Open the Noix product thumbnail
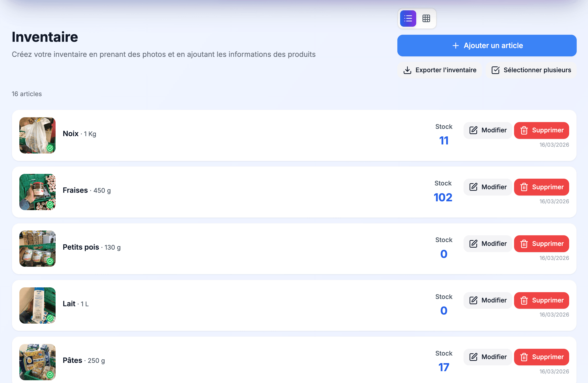The image size is (588, 383). (37, 135)
